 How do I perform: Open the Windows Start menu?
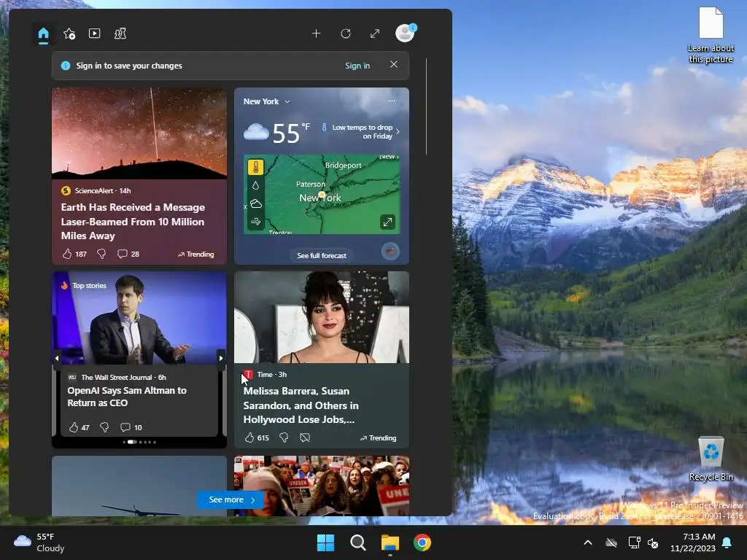[x=326, y=542]
